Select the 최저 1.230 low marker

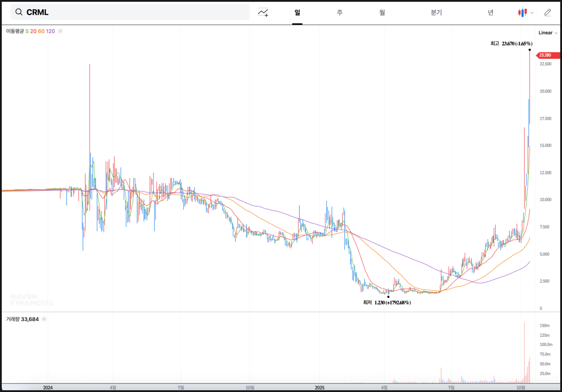pyautogui.click(x=387, y=302)
